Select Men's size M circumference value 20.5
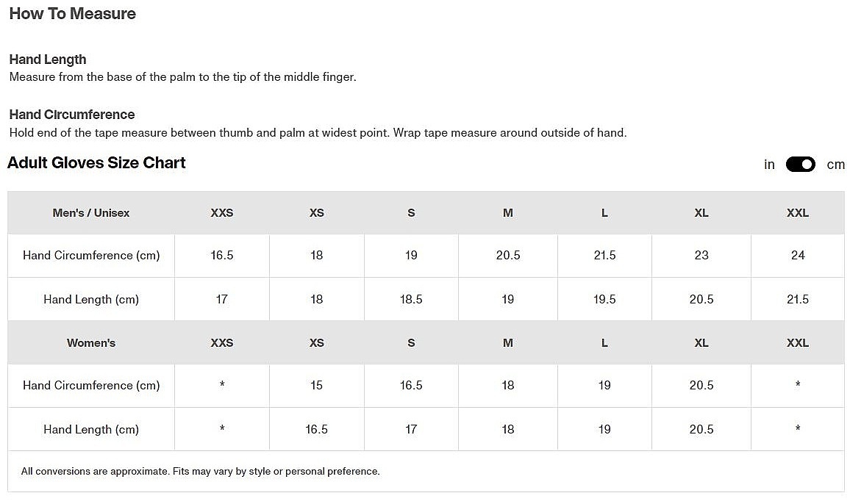Image resolution: width=850 pixels, height=504 pixels. pyautogui.click(x=508, y=256)
